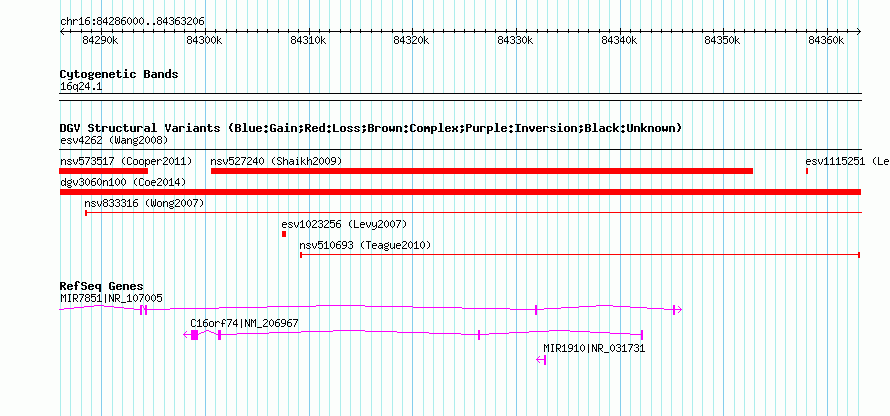890x416 pixels.
Task: Click the red nsv573517 loss bar
Action: (x=104, y=171)
